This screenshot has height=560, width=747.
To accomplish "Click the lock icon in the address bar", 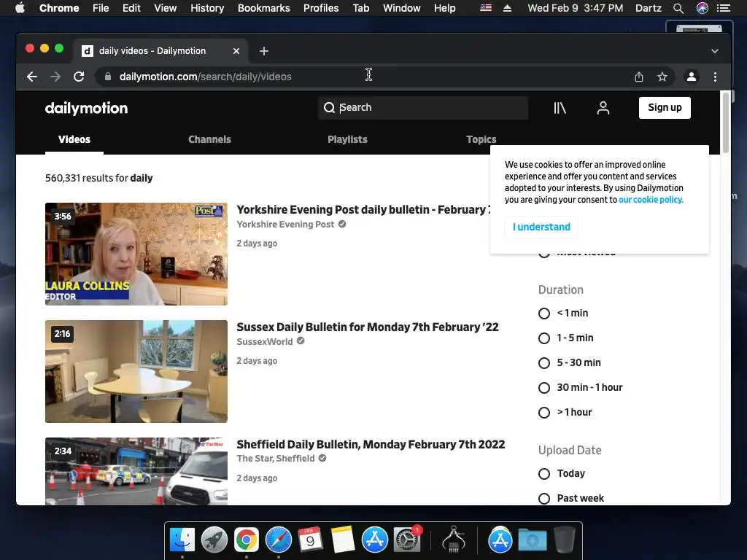I will 108,77.
